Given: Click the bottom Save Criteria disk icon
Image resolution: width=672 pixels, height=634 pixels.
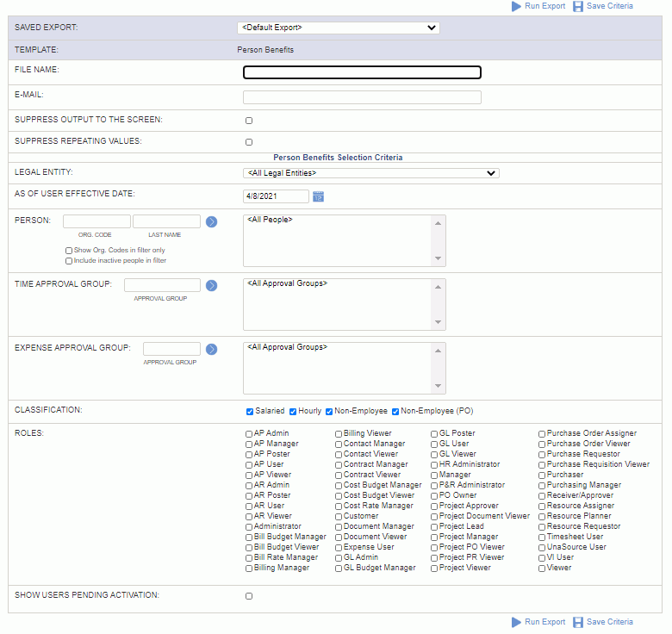Looking at the screenshot, I should [x=578, y=622].
